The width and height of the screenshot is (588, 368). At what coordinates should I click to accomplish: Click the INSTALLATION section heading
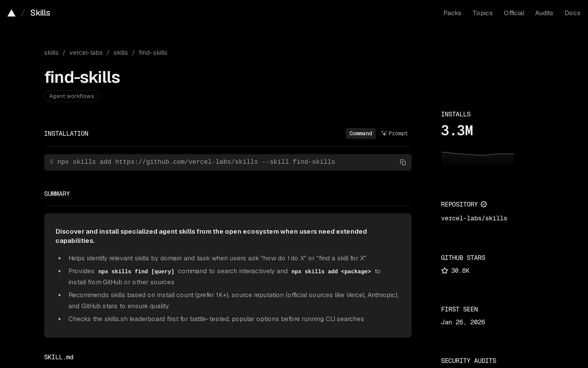pyautogui.click(x=66, y=134)
